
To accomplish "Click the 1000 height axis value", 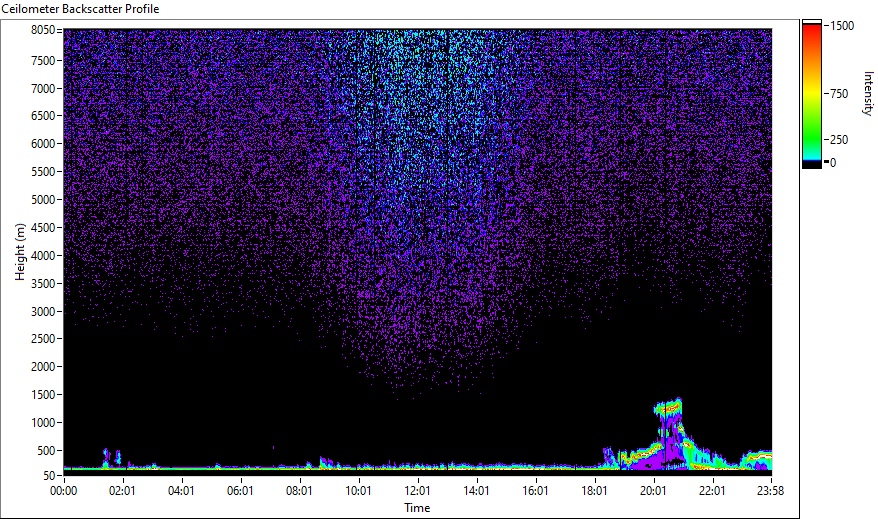I will (x=43, y=423).
